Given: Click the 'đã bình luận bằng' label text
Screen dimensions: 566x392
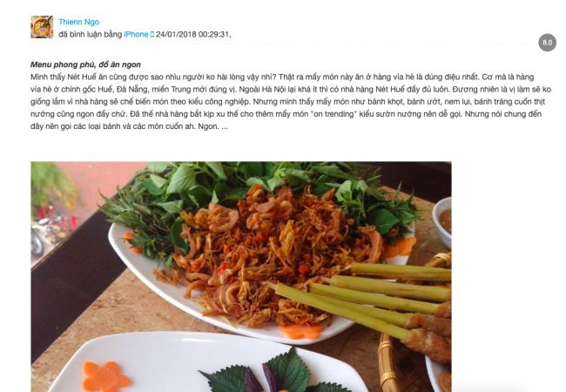Looking at the screenshot, I should click(91, 34).
